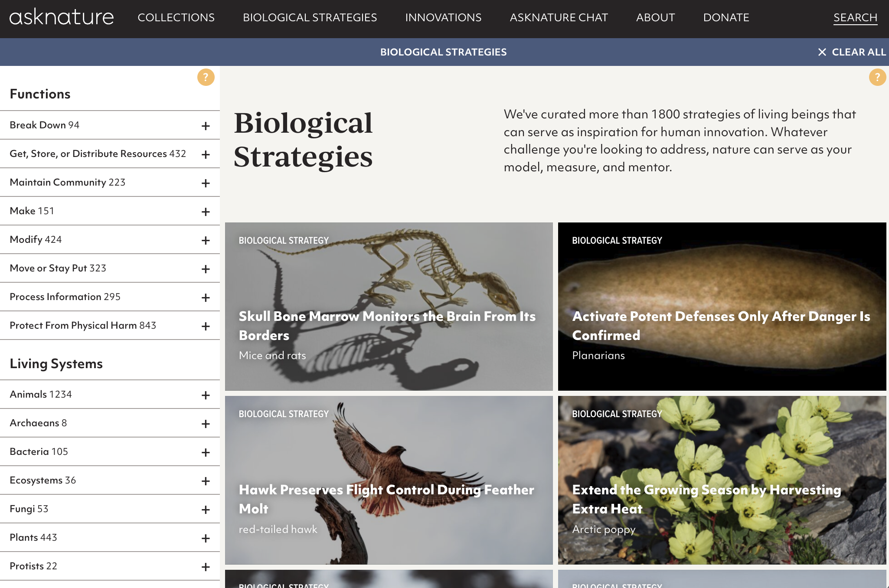Filter by Maintain Community 223
Image resolution: width=889 pixels, height=588 pixels.
68,182
